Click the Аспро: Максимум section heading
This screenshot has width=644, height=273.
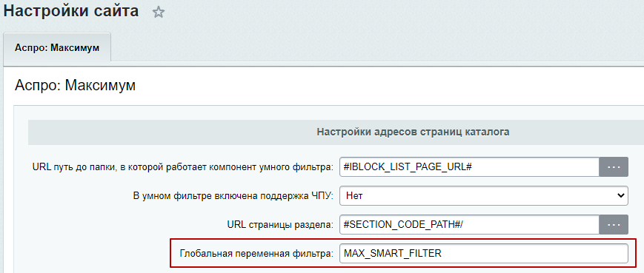tap(75, 86)
